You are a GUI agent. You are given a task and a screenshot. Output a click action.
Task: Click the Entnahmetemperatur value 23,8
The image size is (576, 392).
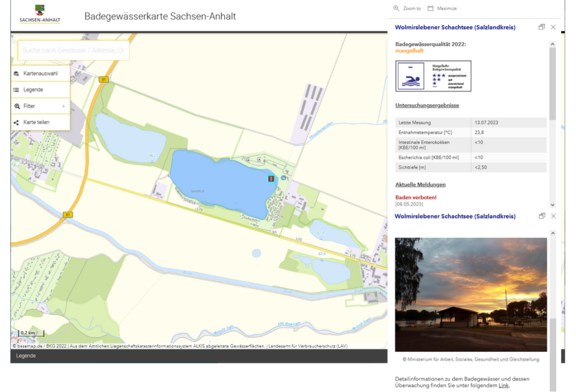point(479,132)
